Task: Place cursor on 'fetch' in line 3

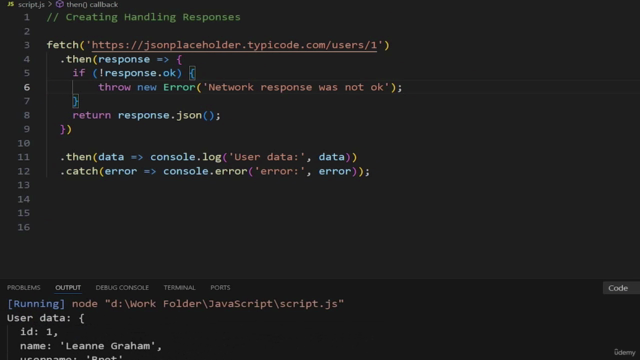Action: pyautogui.click(x=62, y=45)
